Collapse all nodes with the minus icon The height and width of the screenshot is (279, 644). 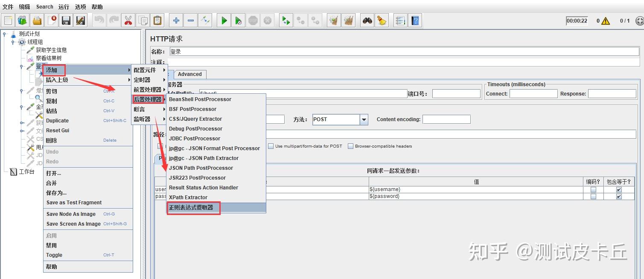tap(190, 20)
